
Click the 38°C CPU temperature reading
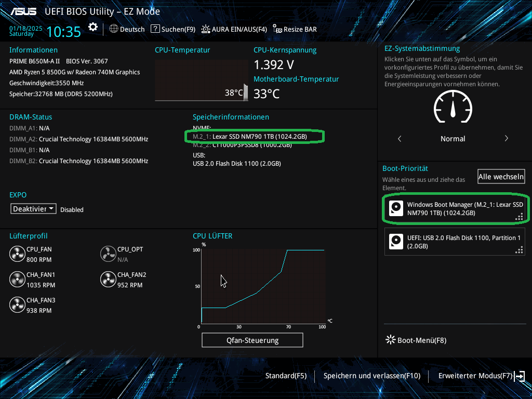(x=234, y=92)
